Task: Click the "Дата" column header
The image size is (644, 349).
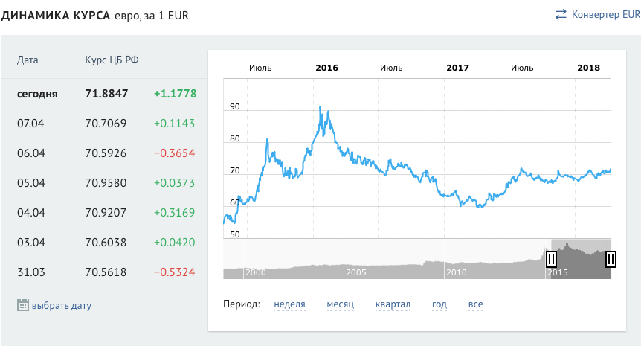Action: [28, 60]
